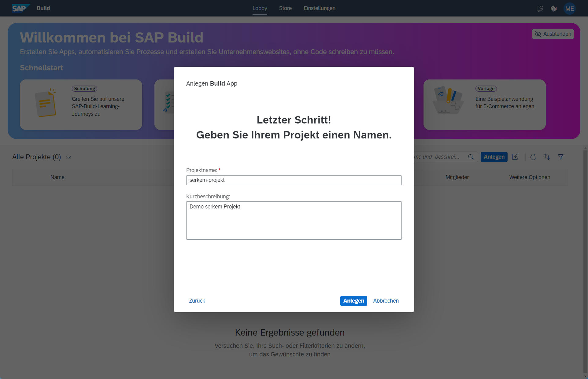The width and height of the screenshot is (588, 379).
Task: Open the Einstellungen tab
Action: point(320,8)
